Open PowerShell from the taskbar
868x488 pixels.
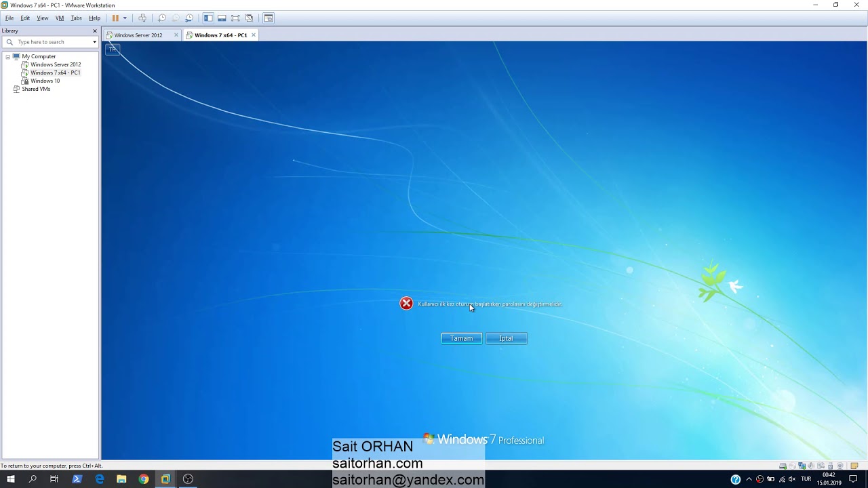(77, 479)
